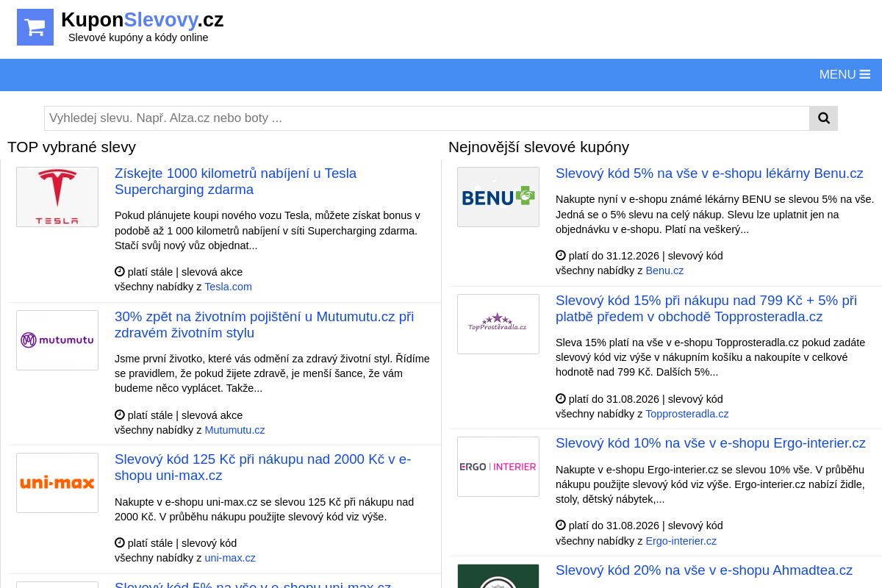Click the 'Nejnovější slevové kupóny' heading
The width and height of the screenshot is (882, 588).
[x=539, y=147]
